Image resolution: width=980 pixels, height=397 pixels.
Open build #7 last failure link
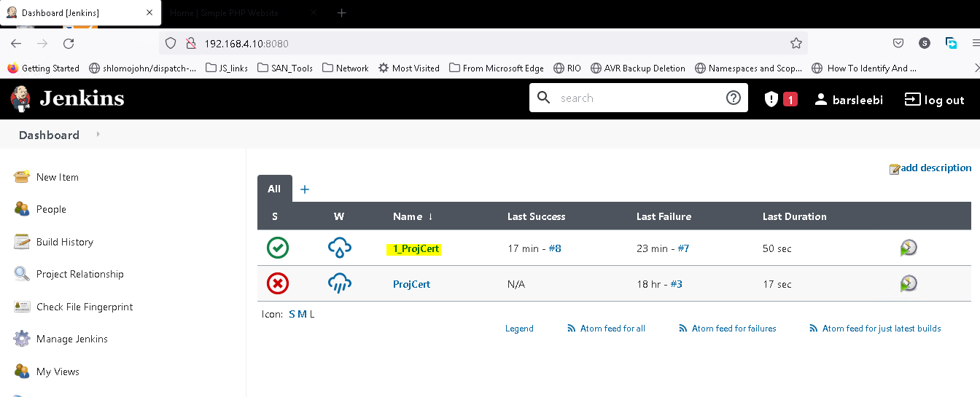click(x=683, y=248)
